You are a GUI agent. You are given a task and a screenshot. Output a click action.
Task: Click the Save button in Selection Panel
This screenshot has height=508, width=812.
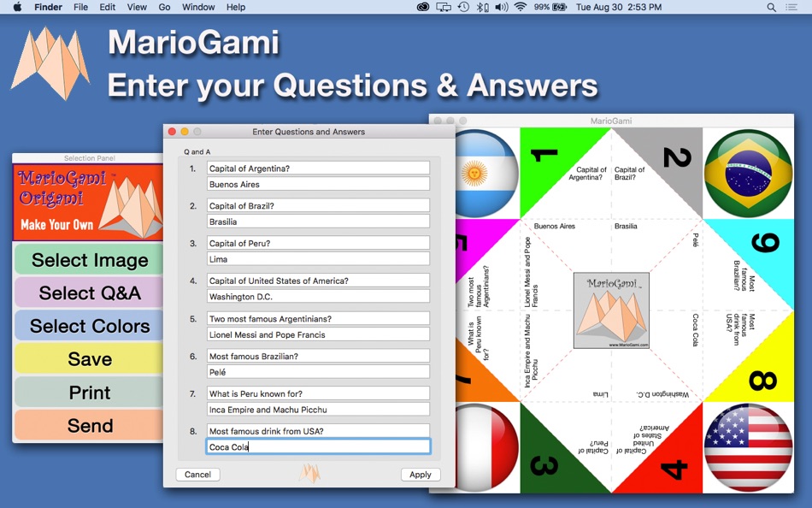pos(89,359)
